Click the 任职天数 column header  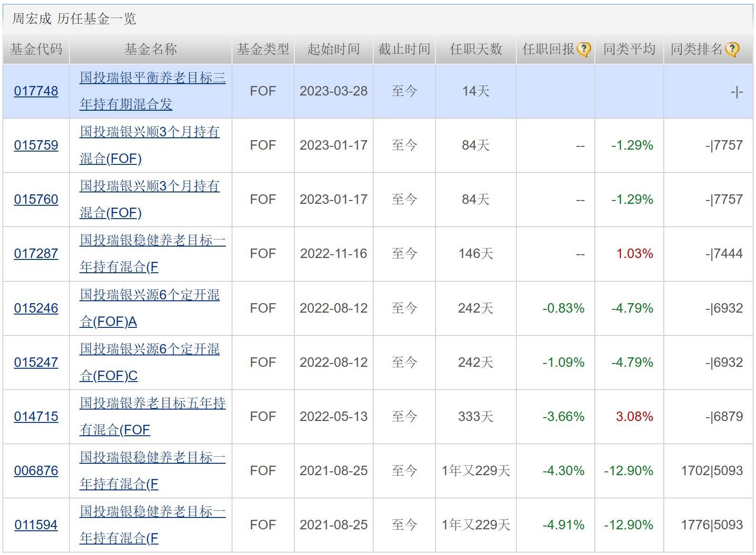pos(476,49)
